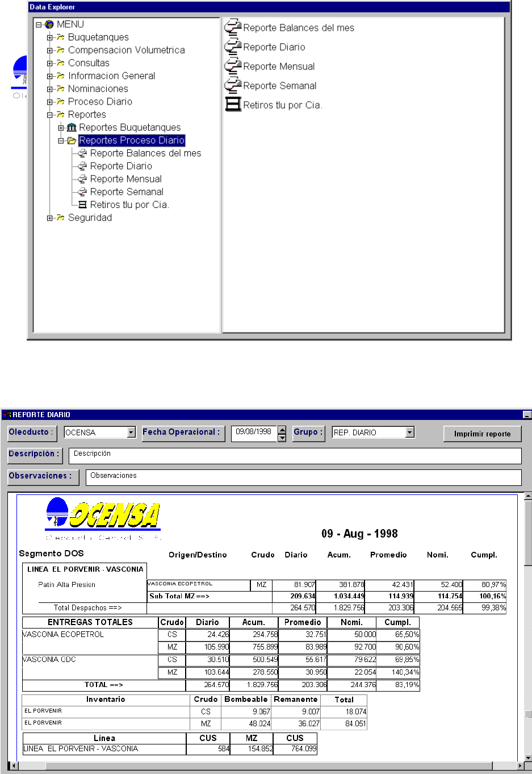Click the Imprimir reporte button
Viewport: 532px width, 774px height.
point(482,434)
